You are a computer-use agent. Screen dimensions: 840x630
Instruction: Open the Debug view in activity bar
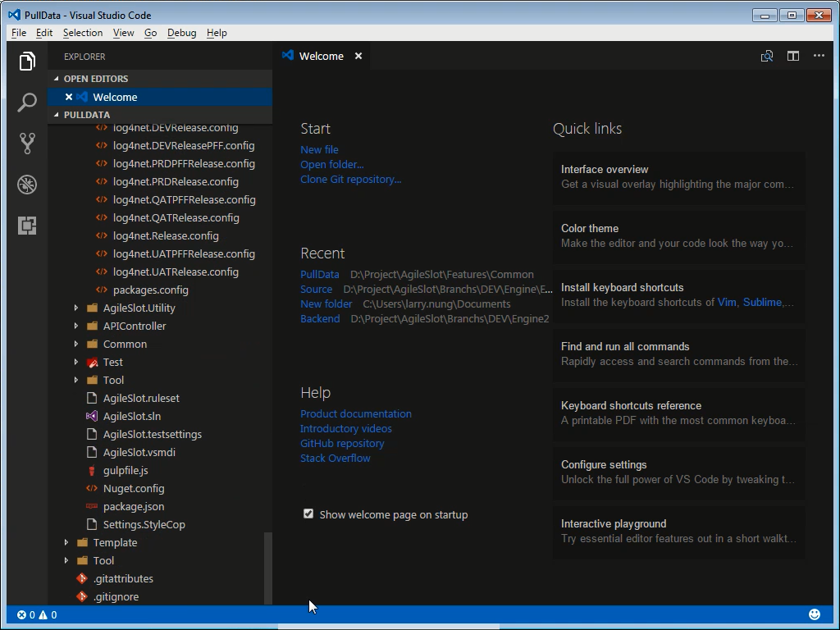[27, 185]
